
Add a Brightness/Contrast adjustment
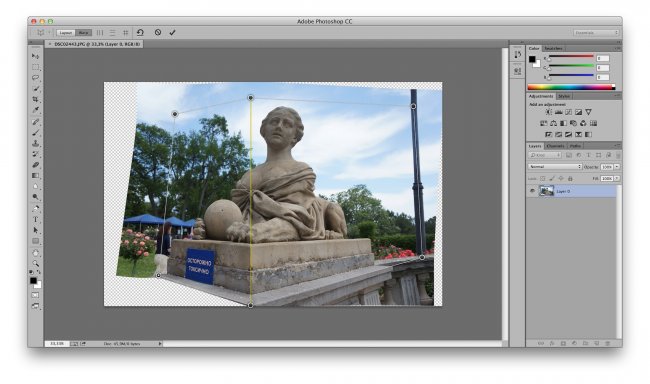click(548, 112)
